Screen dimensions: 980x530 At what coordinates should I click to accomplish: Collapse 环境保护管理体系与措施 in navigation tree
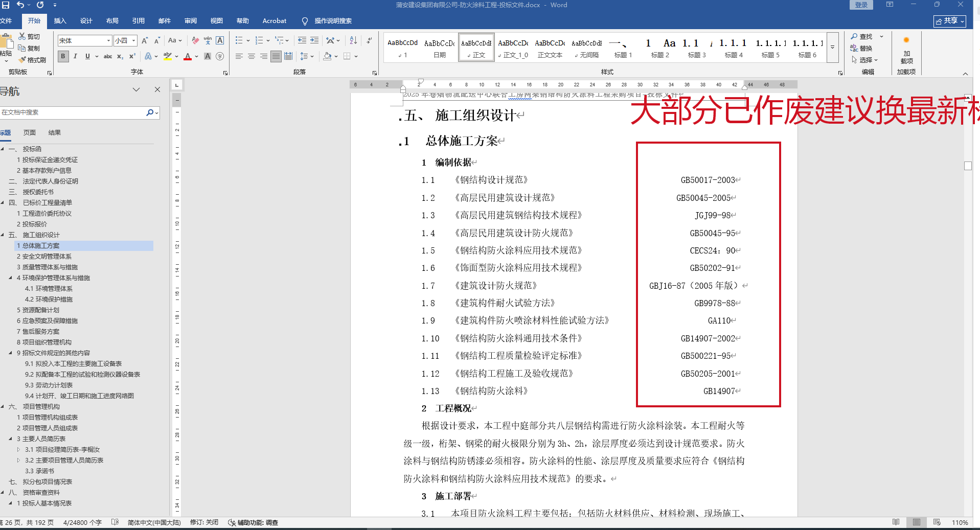[x=11, y=278]
